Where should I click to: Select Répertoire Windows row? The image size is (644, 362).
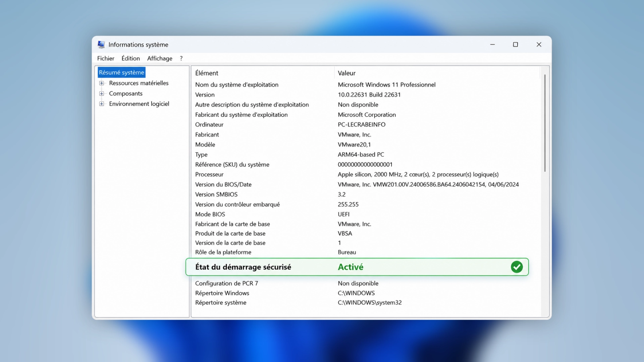[x=222, y=293]
